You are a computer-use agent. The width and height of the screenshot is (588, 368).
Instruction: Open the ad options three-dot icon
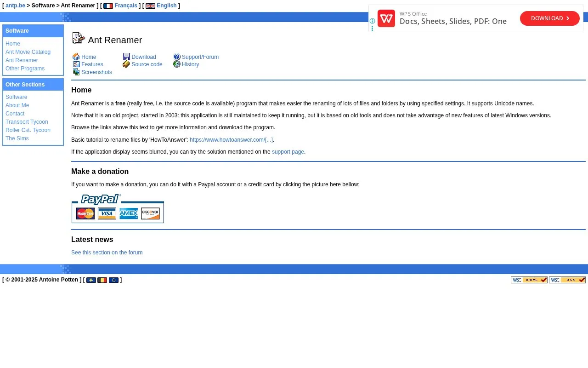[372, 29]
